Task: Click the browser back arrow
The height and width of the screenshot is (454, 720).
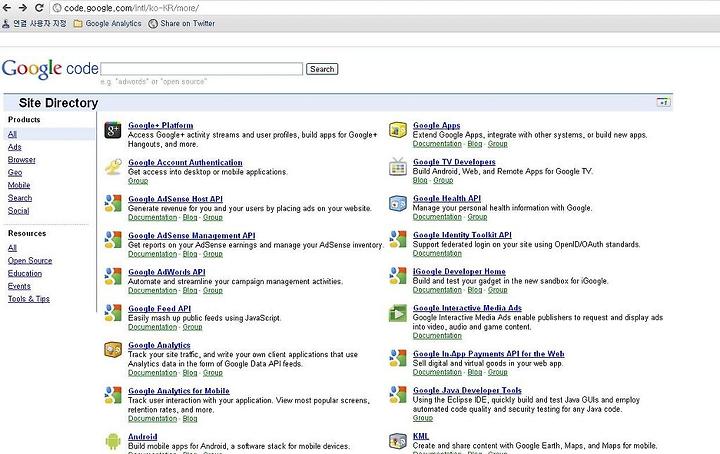Action: click(x=7, y=8)
